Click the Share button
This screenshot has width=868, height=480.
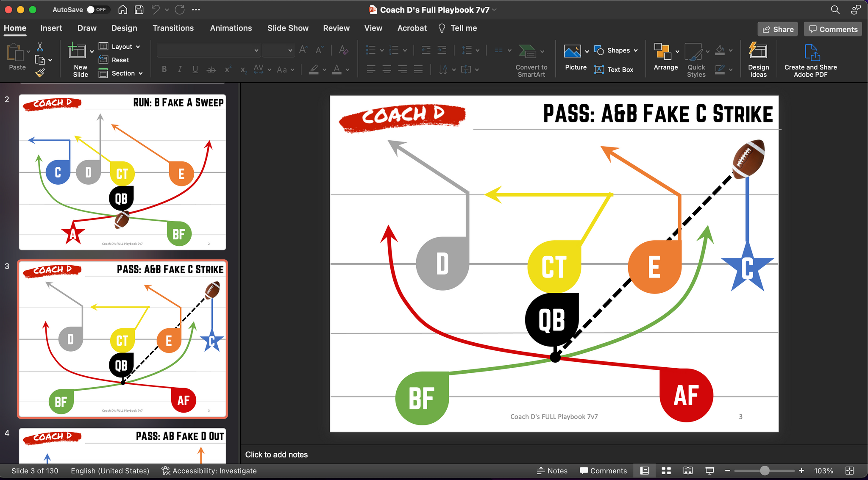click(778, 29)
